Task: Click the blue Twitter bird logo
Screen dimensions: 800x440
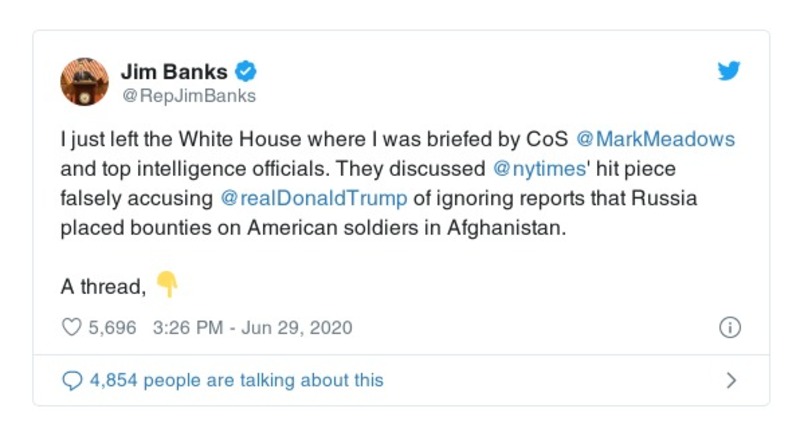Action: coord(730,72)
